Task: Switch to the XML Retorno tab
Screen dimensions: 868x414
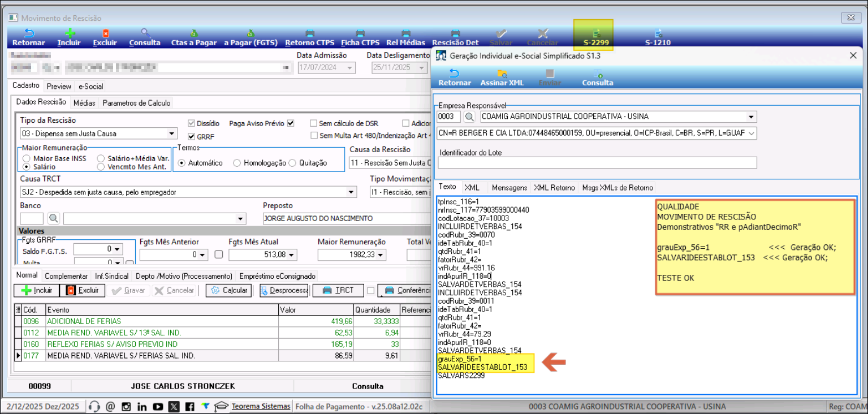Action: click(554, 188)
